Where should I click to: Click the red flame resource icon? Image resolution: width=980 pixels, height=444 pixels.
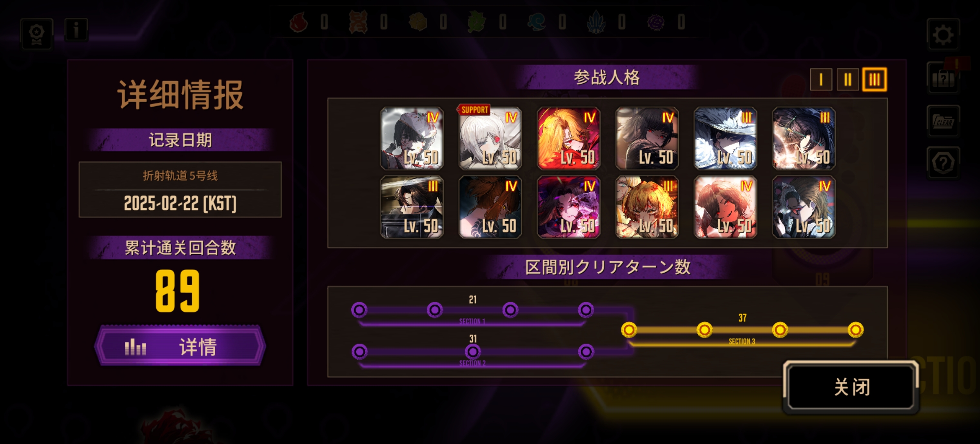tap(298, 22)
